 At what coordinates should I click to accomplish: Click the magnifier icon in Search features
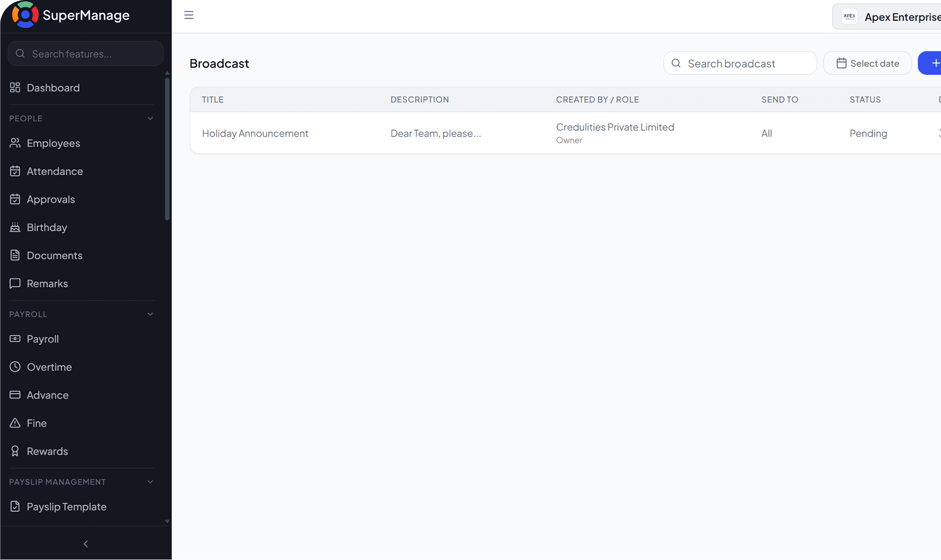coord(20,53)
